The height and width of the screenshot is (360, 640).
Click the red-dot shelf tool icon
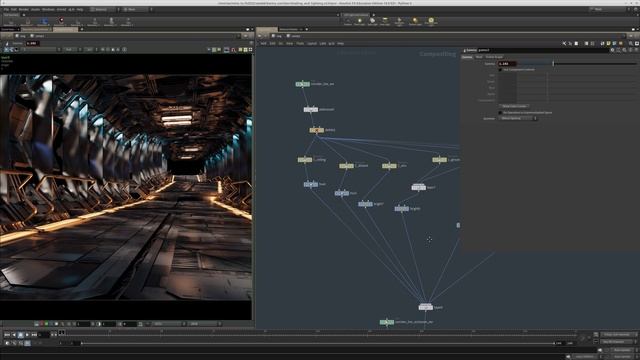tap(61, 21)
